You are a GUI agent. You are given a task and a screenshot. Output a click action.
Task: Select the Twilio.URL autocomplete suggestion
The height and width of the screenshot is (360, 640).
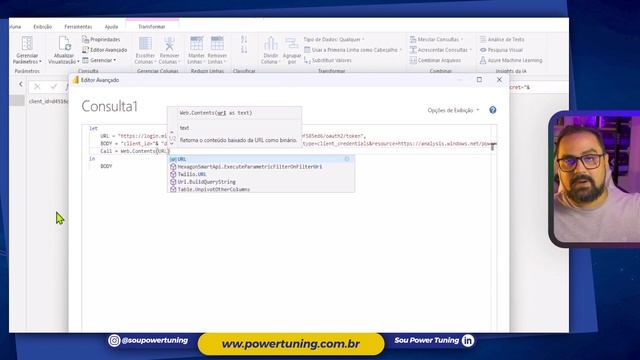pyautogui.click(x=261, y=174)
